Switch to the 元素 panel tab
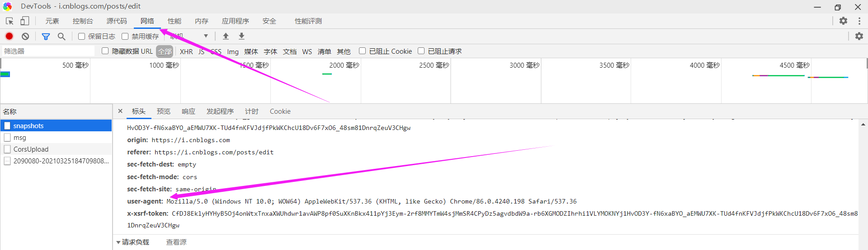Screen dimensions: 868x250 [52, 21]
